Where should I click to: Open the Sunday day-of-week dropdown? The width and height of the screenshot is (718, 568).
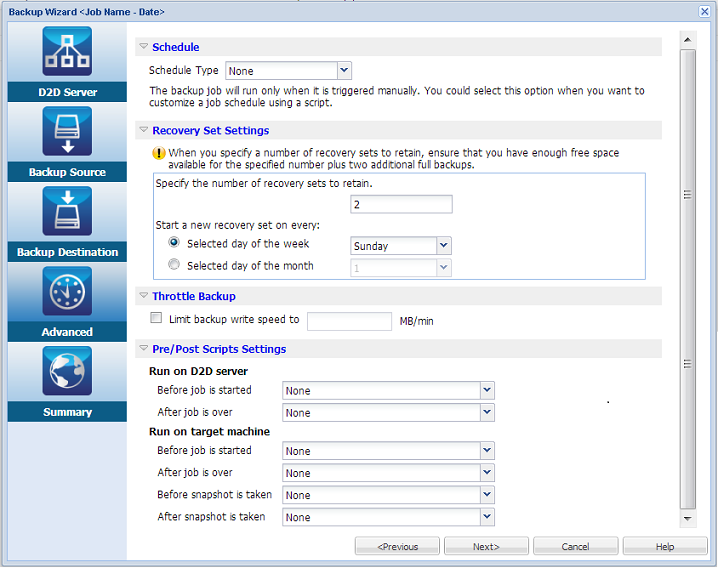click(x=444, y=246)
